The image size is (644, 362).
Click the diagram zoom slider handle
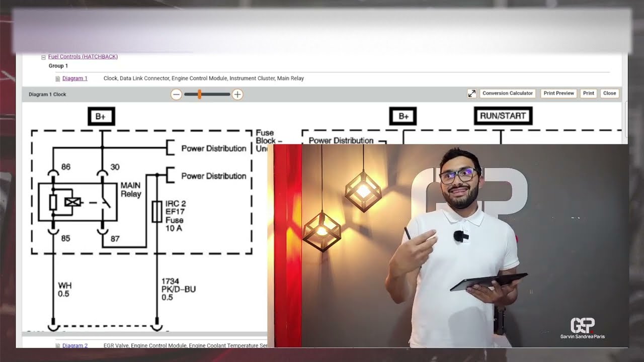200,94
